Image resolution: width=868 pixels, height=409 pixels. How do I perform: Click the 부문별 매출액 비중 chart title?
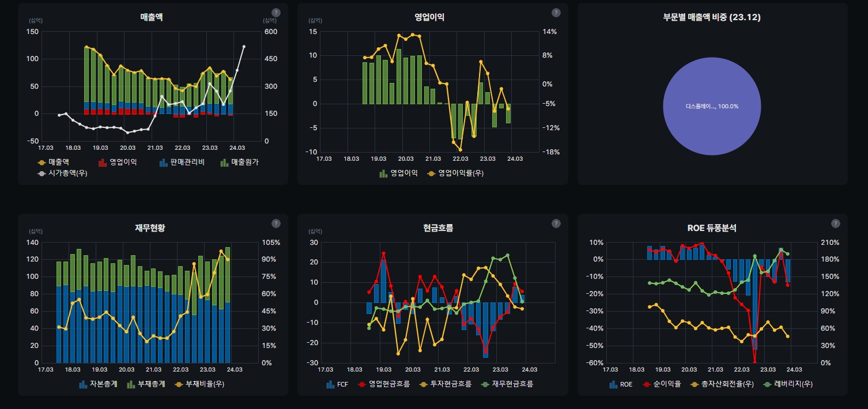point(712,17)
